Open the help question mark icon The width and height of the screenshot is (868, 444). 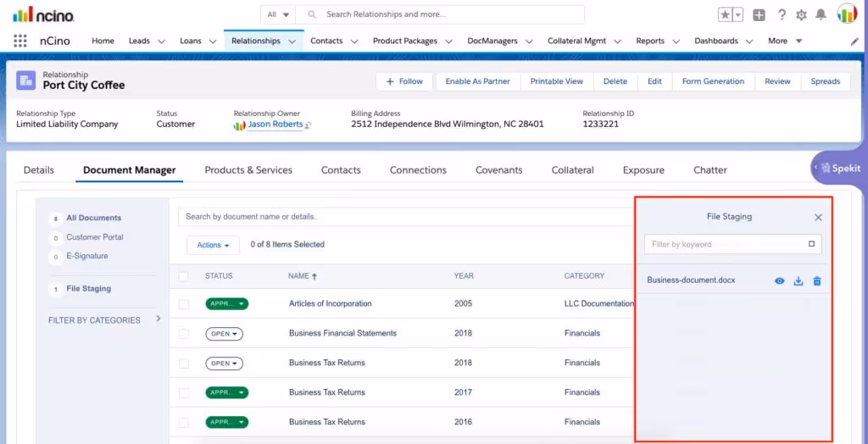coord(782,15)
